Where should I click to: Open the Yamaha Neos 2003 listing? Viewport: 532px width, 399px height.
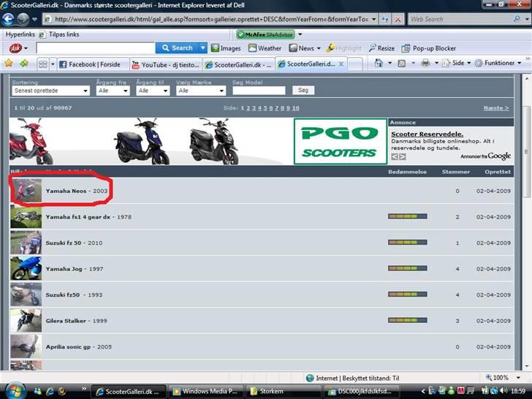[76, 191]
